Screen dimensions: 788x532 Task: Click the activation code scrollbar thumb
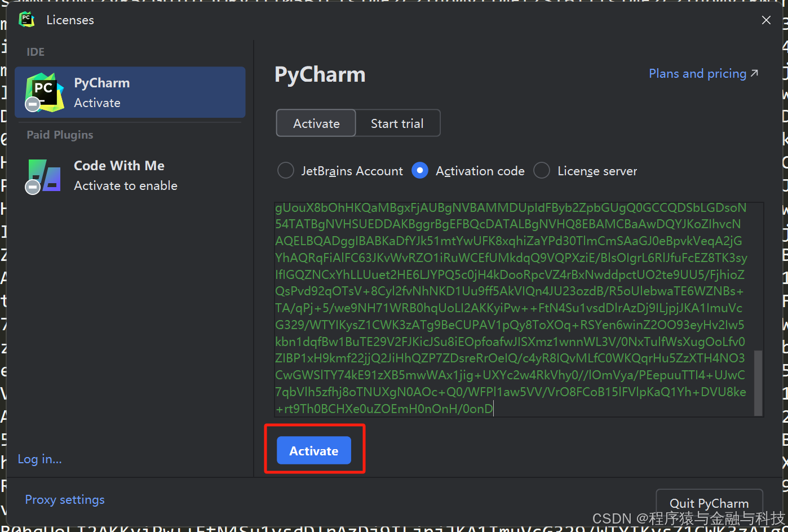tap(758, 383)
